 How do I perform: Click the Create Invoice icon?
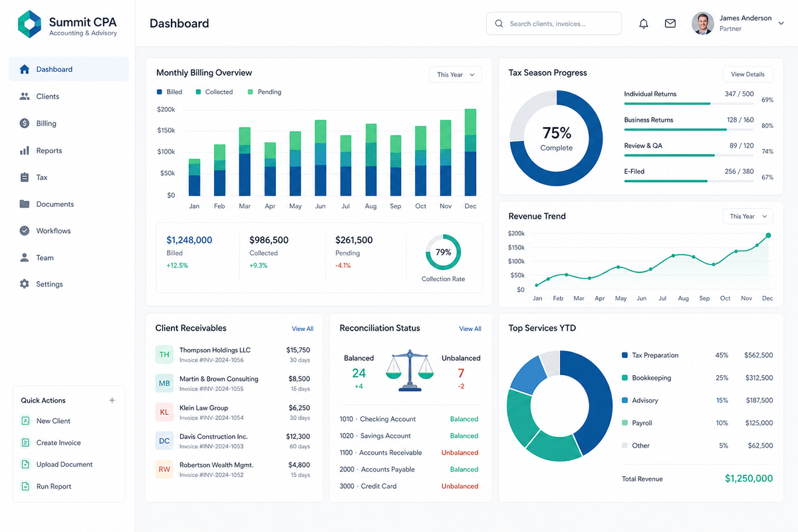25,443
